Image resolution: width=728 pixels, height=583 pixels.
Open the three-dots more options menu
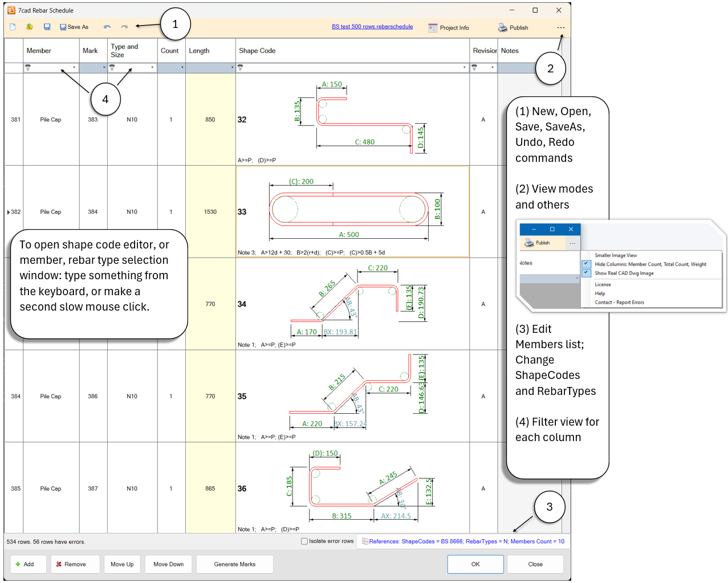point(561,27)
